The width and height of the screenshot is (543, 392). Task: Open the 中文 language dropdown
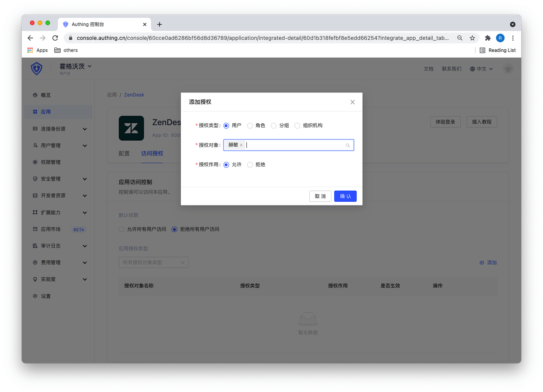481,69
